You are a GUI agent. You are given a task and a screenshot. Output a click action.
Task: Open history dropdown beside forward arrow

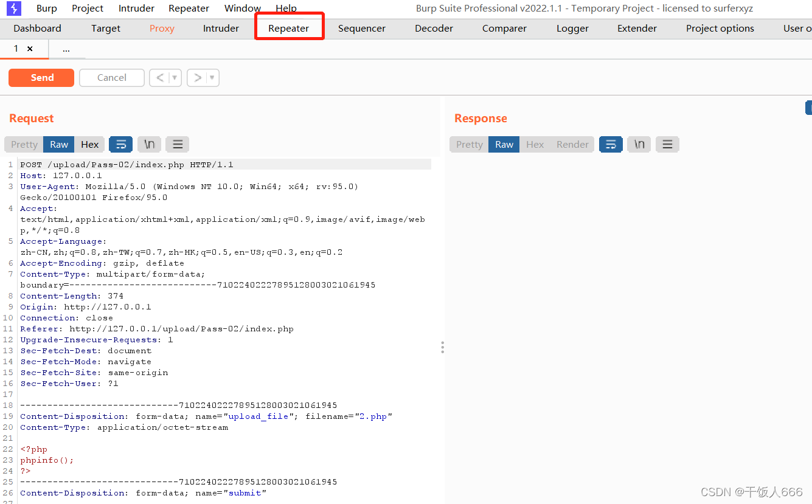(212, 78)
